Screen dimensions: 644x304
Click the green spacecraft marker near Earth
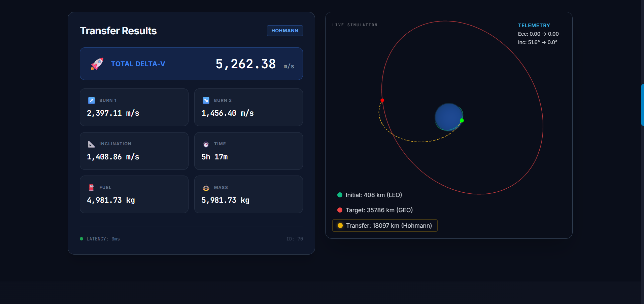462,120
